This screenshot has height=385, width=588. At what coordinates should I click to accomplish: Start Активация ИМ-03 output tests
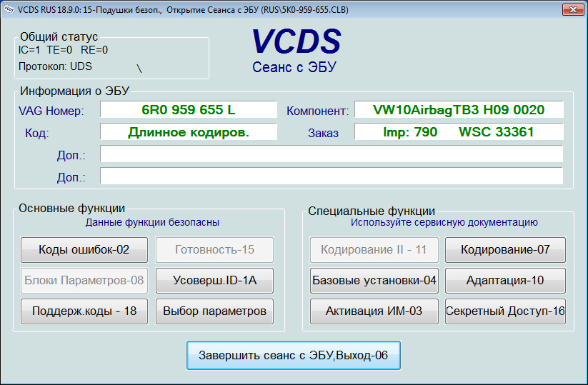click(374, 311)
